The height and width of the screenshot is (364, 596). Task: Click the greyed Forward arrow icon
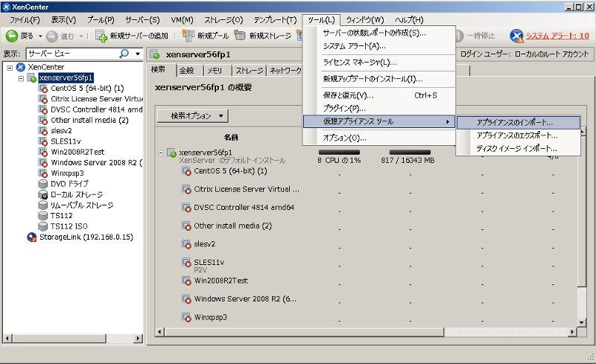coord(51,36)
